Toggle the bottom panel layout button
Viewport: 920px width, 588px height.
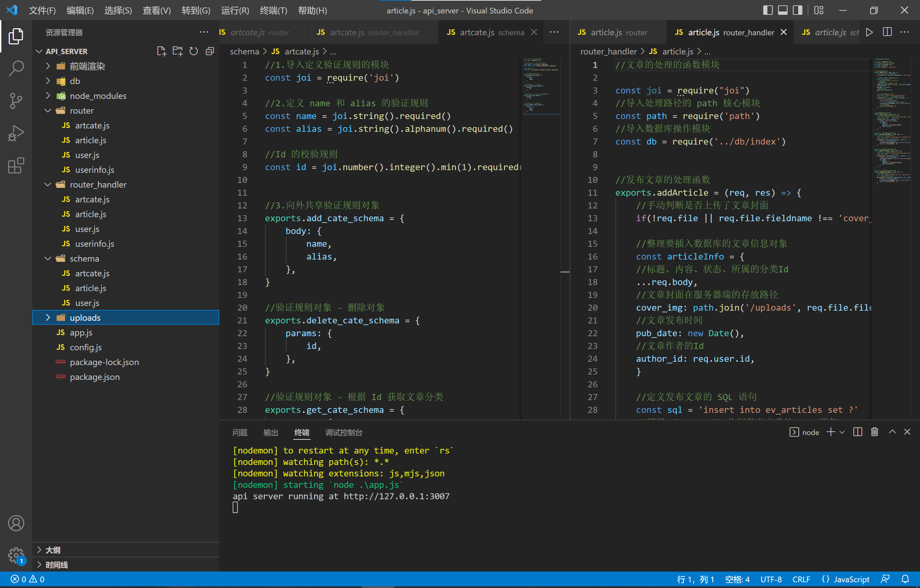coord(782,10)
